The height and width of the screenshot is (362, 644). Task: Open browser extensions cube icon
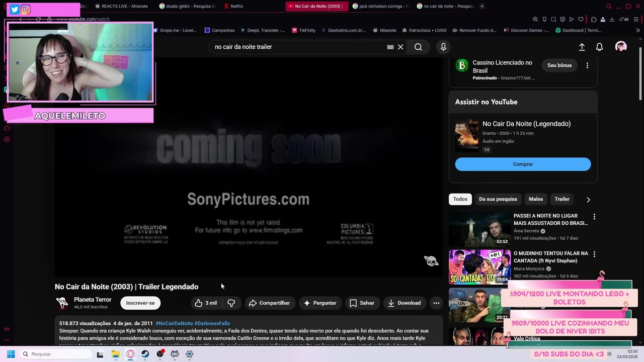(x=594, y=19)
